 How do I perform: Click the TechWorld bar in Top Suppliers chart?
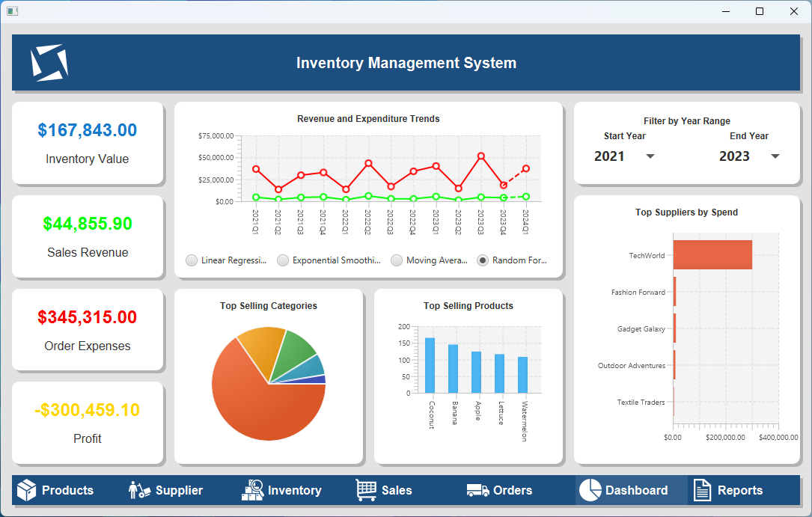[711, 254]
